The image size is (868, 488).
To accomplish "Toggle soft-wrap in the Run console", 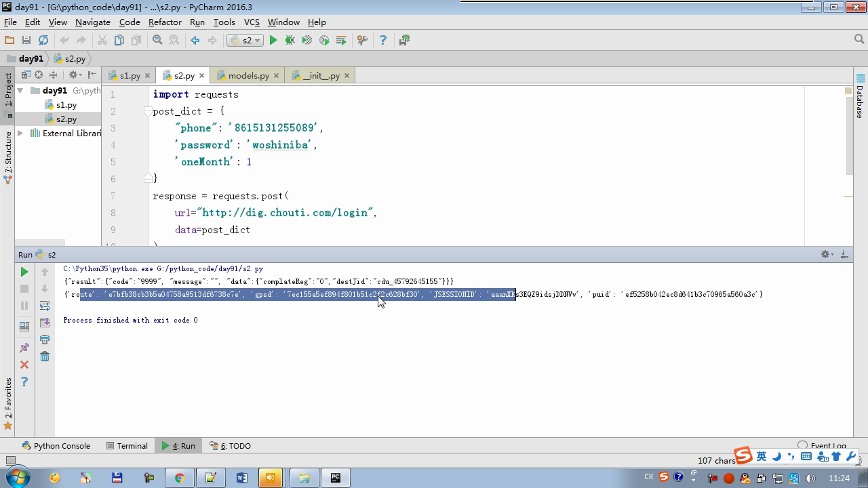I will pos(45,306).
